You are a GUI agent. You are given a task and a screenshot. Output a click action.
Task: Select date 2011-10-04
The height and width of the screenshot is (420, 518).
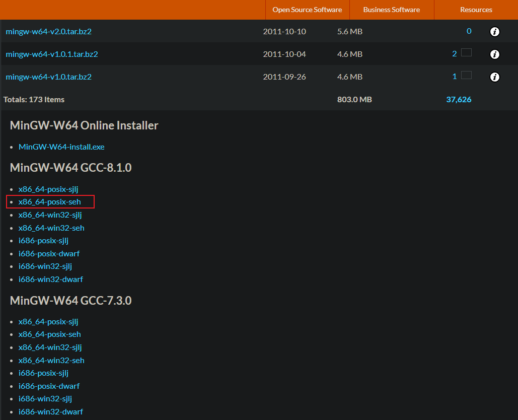(284, 54)
